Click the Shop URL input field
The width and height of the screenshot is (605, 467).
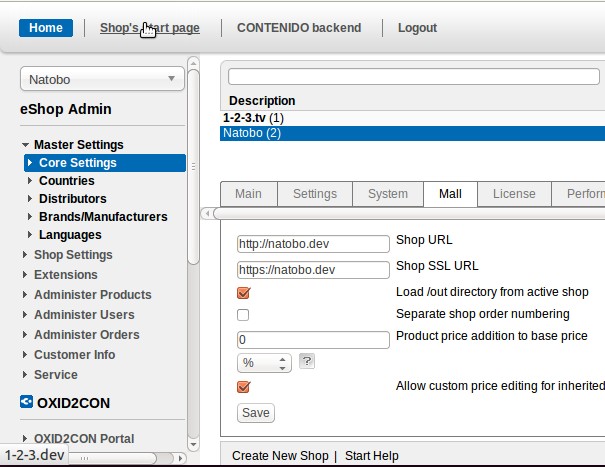pos(313,244)
